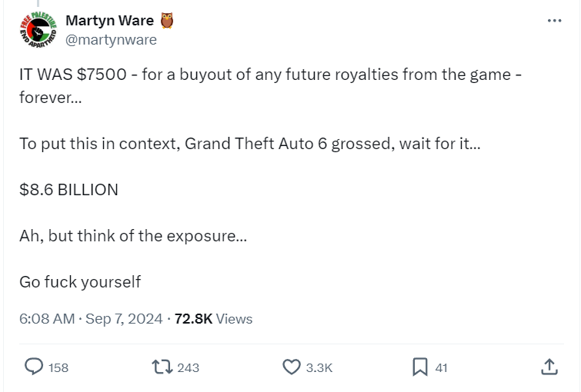Click the owl emoji beside the name
The width and height of the screenshot is (581, 392).
(167, 21)
